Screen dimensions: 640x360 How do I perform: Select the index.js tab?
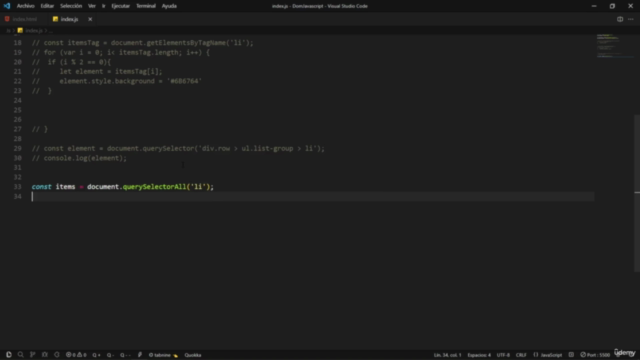pyautogui.click(x=69, y=19)
